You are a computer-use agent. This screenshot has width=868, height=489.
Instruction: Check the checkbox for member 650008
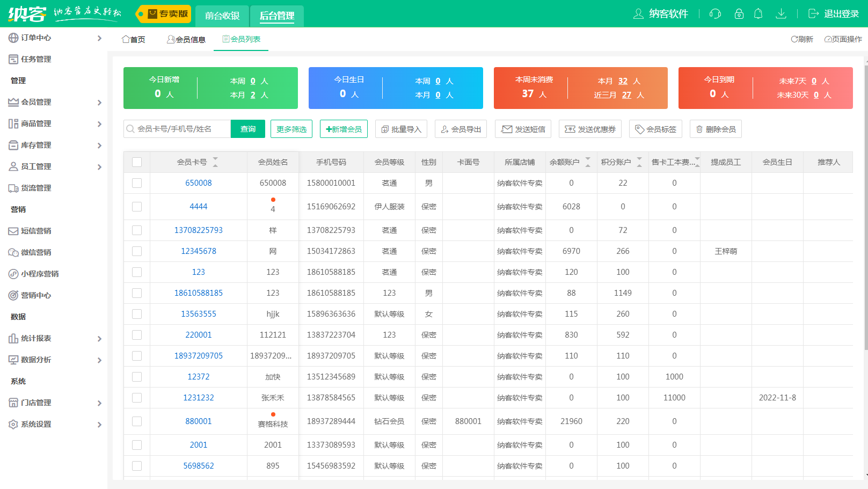coord(137,183)
